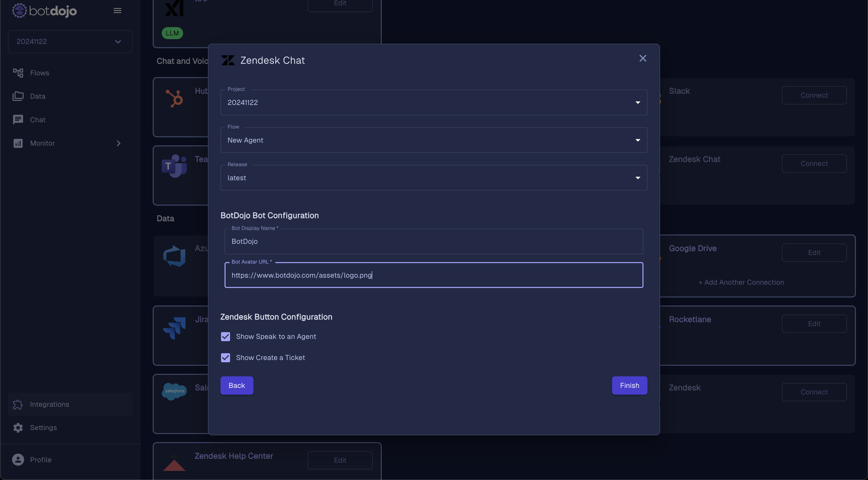
Task: Click the Settings gear icon
Action: click(18, 428)
